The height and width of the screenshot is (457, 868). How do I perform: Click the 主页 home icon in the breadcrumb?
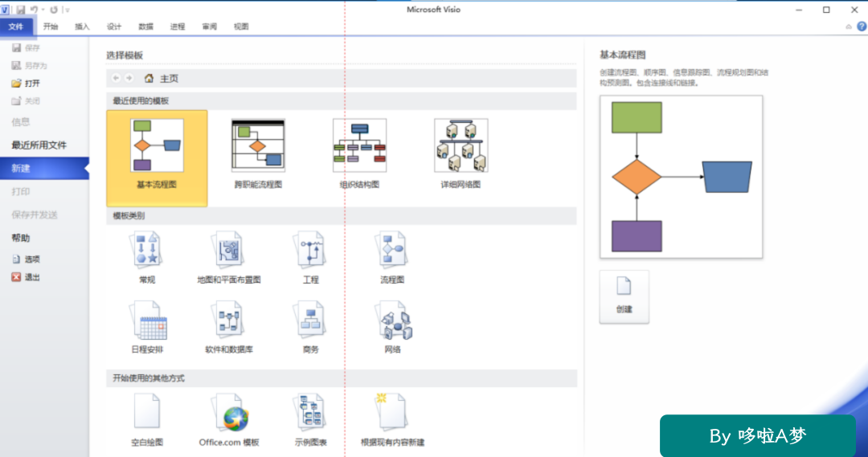[149, 79]
